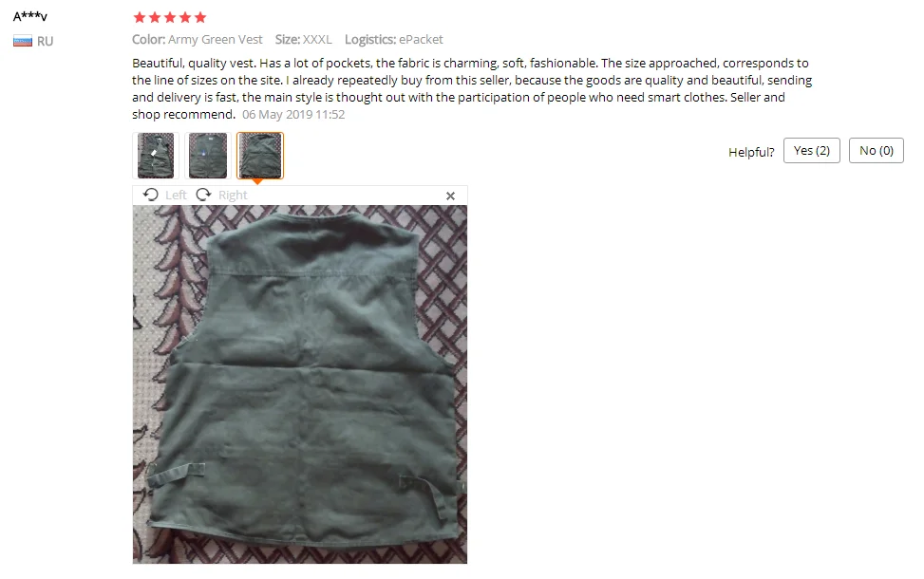Click the Russian flag icon

(23, 41)
